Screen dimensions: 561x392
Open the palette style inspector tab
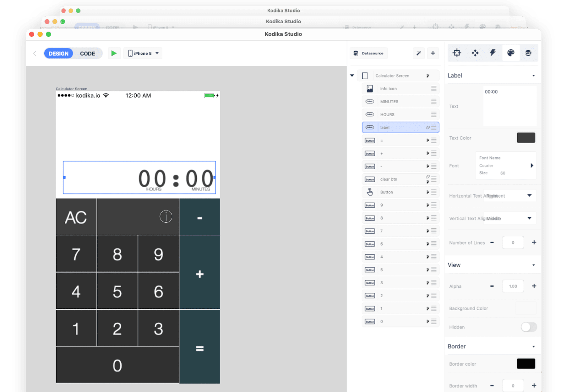coord(511,53)
